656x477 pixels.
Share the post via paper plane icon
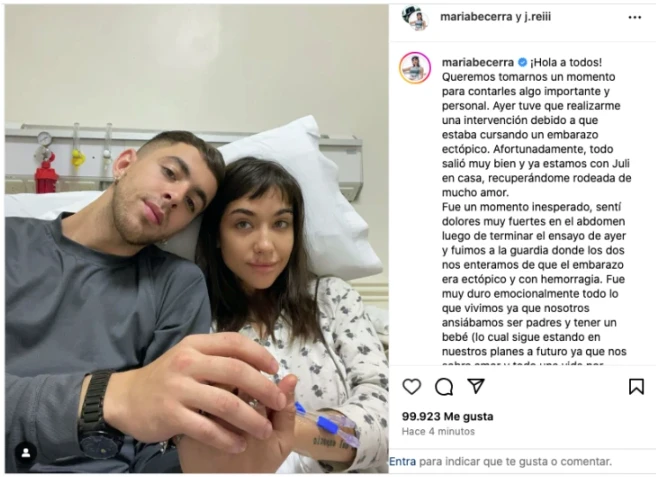pyautogui.click(x=476, y=386)
